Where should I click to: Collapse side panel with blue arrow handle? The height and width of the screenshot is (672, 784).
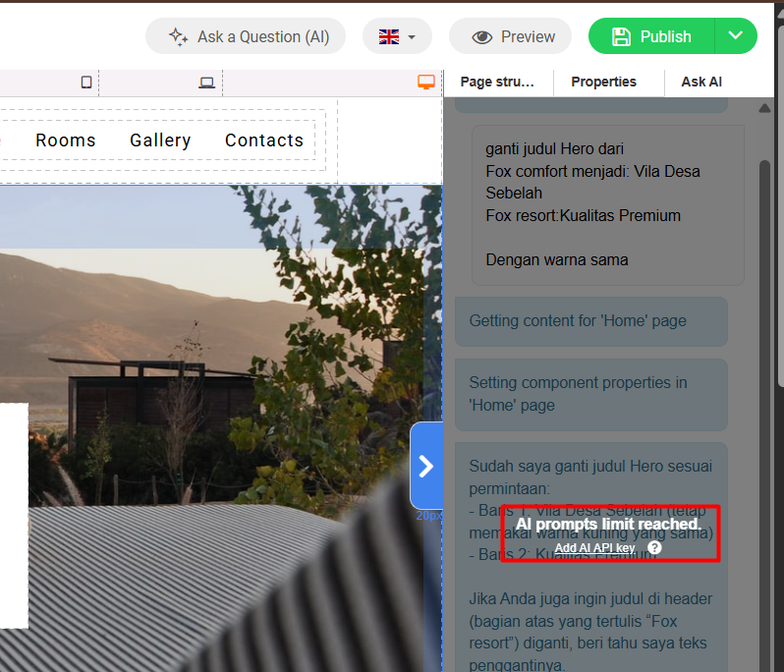pyautogui.click(x=426, y=466)
